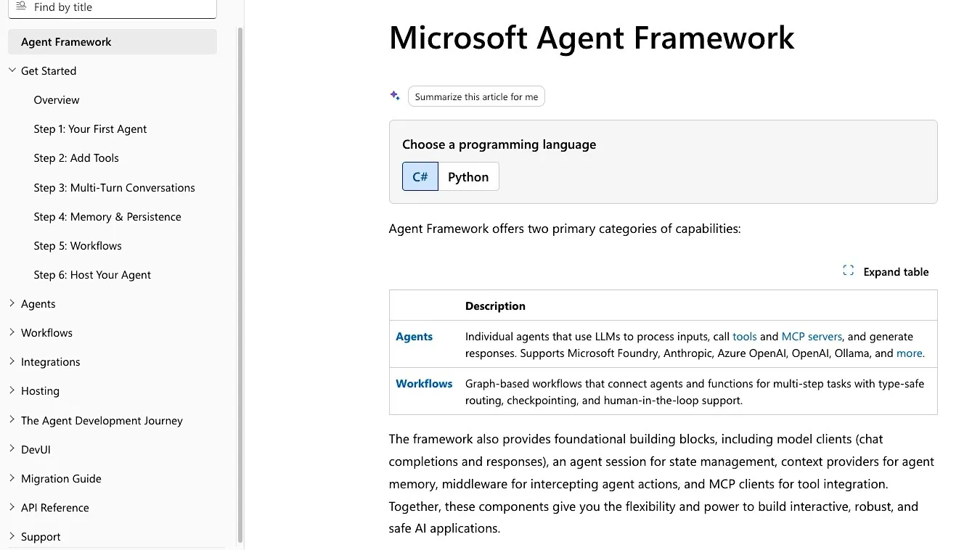Open the MCP servers link
This screenshot has width=980, height=550.
[812, 336]
